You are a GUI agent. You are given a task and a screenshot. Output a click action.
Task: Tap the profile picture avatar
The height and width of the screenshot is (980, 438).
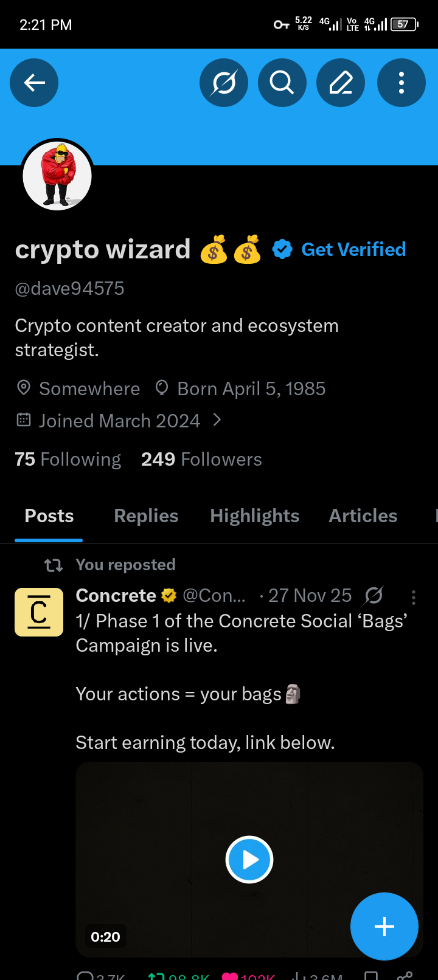57,176
